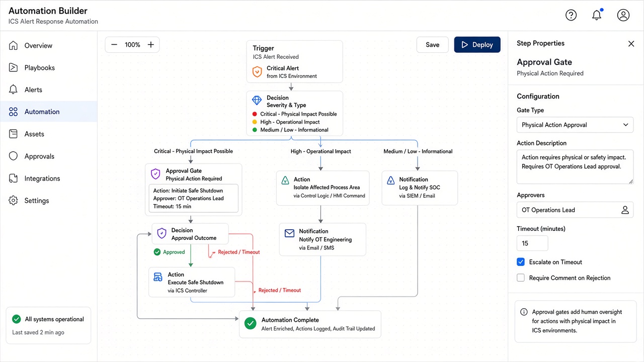The image size is (644, 362).
Task: Click the Automation Complete green check icon
Action: pos(250,324)
